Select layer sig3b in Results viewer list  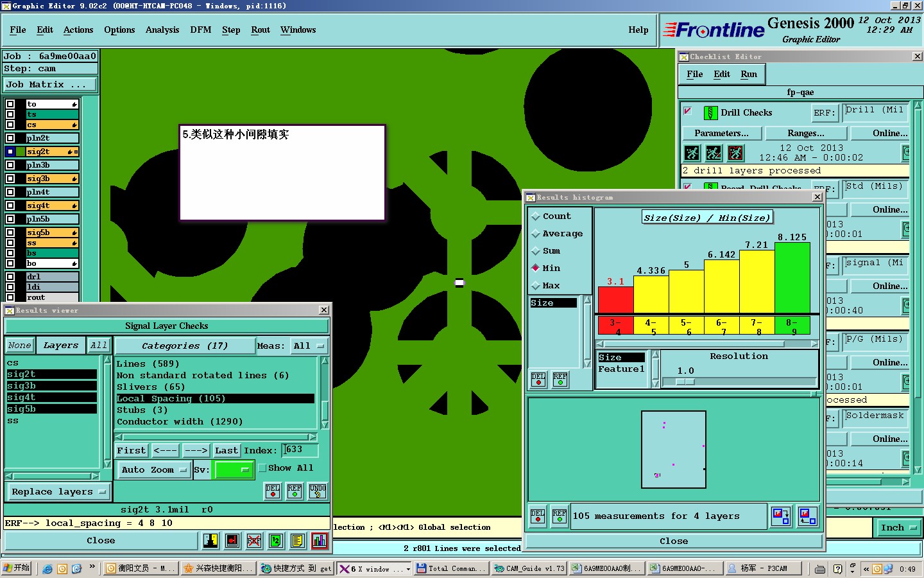pos(51,386)
